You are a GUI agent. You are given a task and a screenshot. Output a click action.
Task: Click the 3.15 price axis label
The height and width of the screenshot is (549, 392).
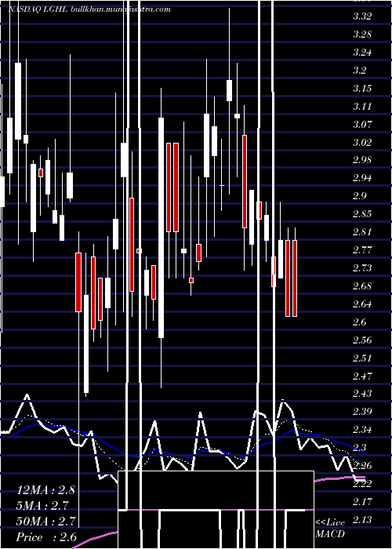point(362,88)
